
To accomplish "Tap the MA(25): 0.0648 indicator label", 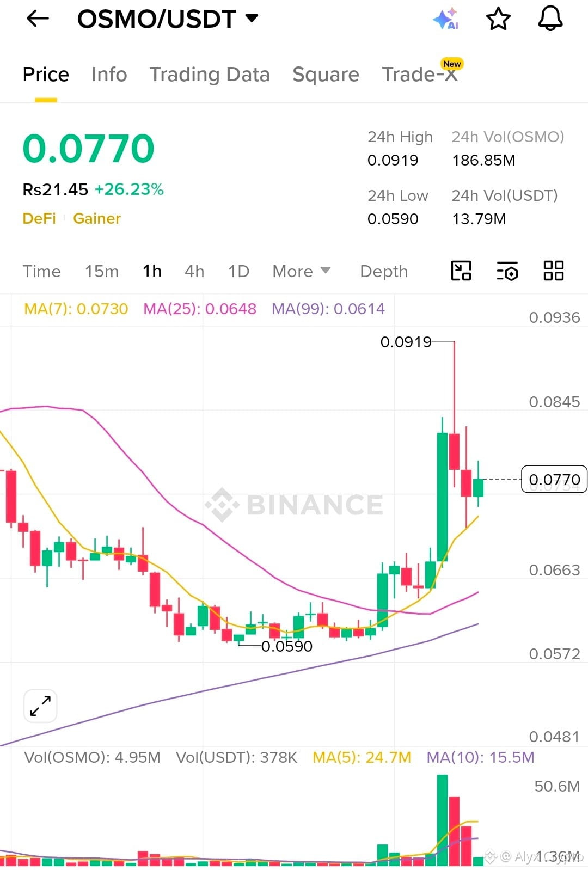I will pos(200,309).
